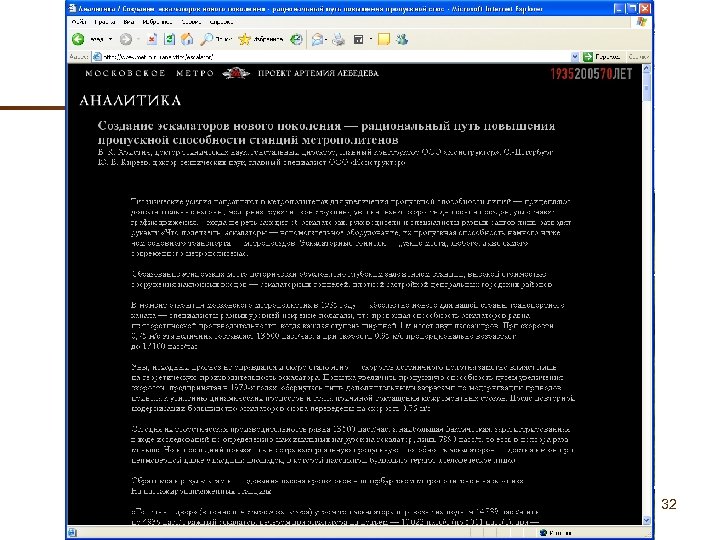This screenshot has width=720, height=540.
Task: Open the Файл menu
Action: pos(79,22)
